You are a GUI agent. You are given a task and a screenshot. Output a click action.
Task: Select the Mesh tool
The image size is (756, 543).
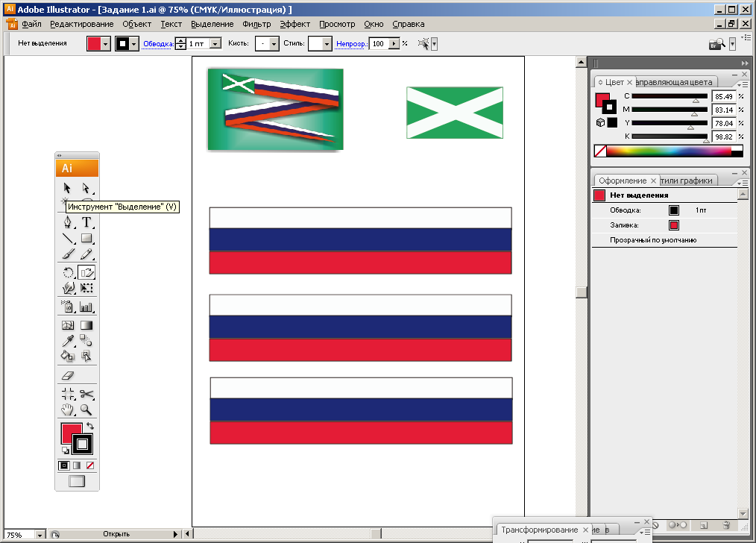(x=68, y=325)
